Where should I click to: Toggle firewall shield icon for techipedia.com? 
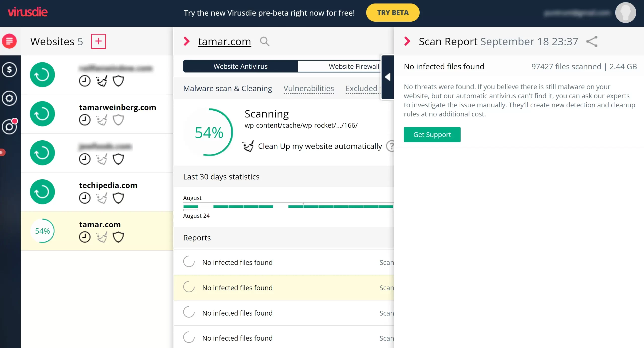[x=118, y=198]
